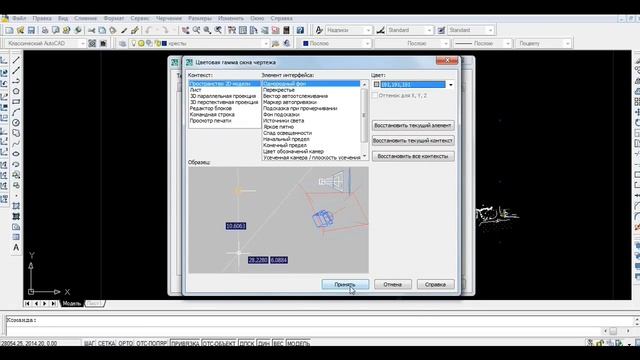Toggle ПРИВЯЗКА object snap
This screenshot has width=640, height=360.
click(185, 343)
